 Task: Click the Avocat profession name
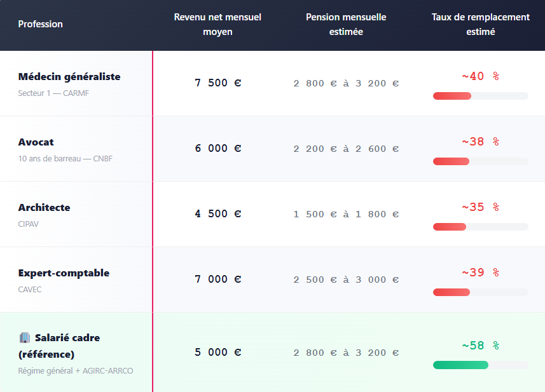click(x=36, y=142)
